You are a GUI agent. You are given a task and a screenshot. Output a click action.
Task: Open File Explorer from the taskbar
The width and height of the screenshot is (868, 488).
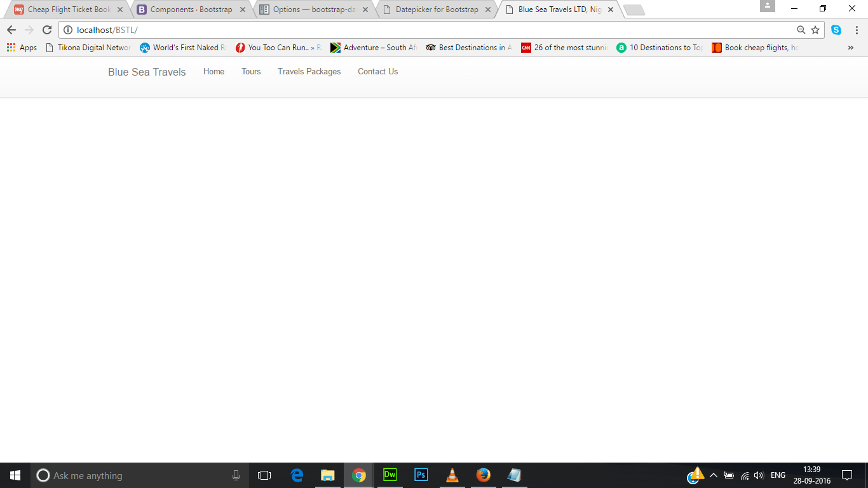point(328,475)
